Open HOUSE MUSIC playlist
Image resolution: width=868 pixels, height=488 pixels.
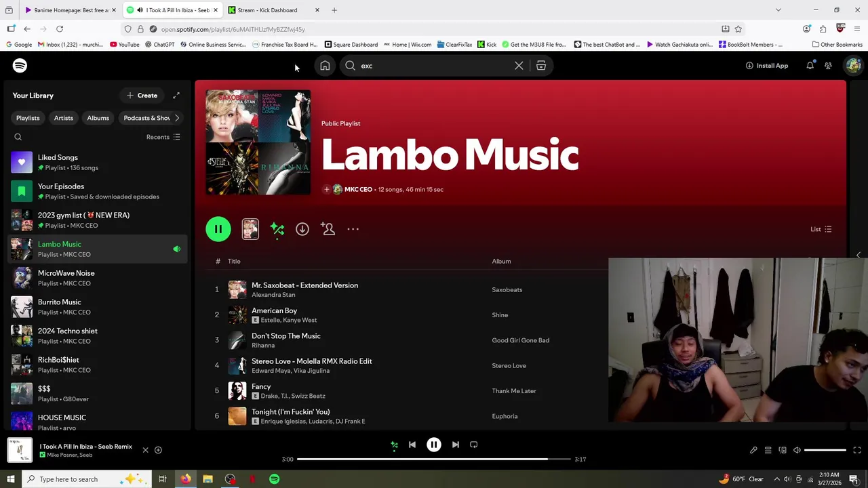click(96, 422)
